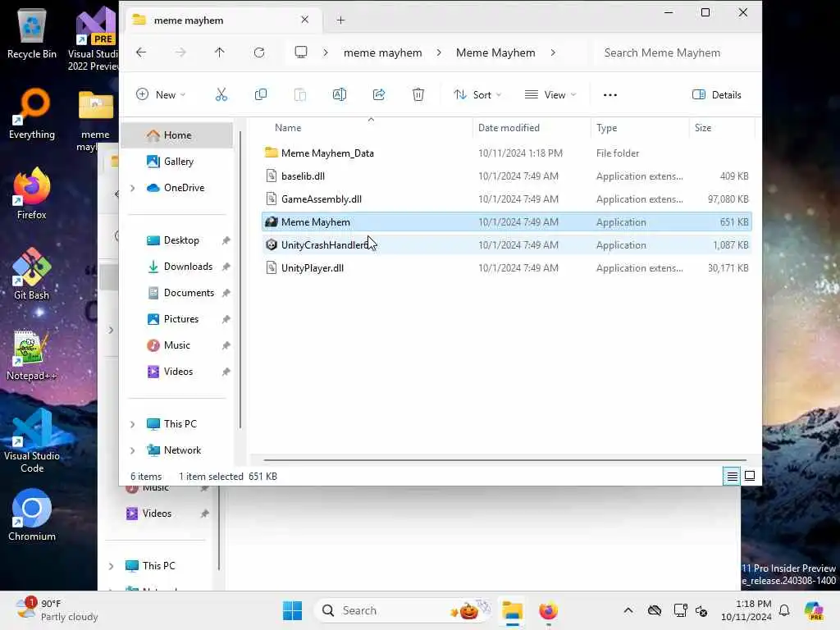Expand This PC in front window
The image size is (840, 630).
pos(133,424)
